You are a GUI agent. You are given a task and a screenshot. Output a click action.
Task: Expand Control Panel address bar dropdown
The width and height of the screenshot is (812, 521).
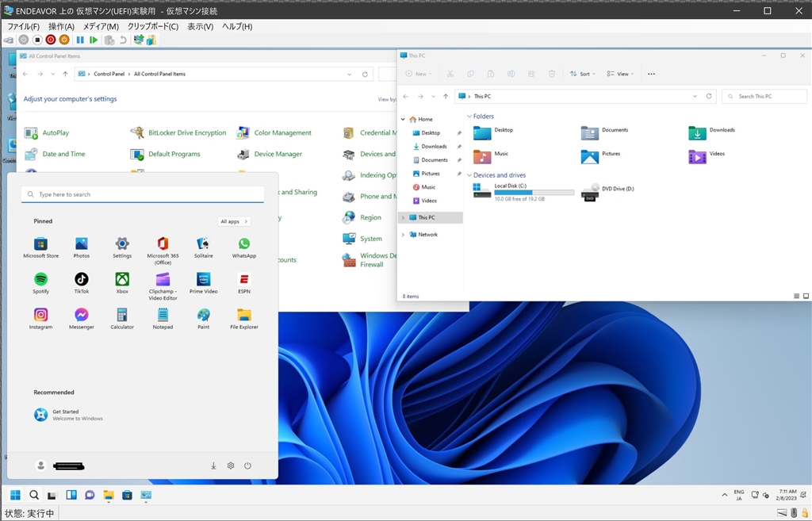click(349, 74)
